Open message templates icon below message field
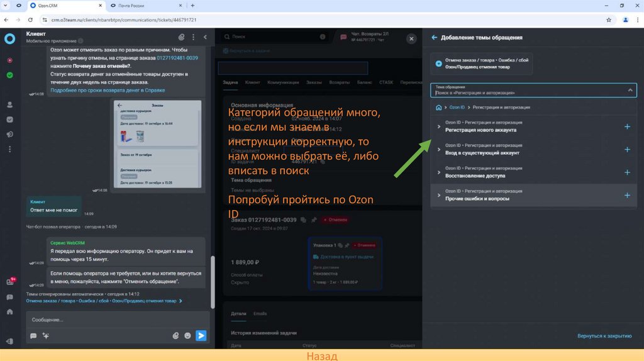Viewport: 644px width, 361px height. (34, 336)
